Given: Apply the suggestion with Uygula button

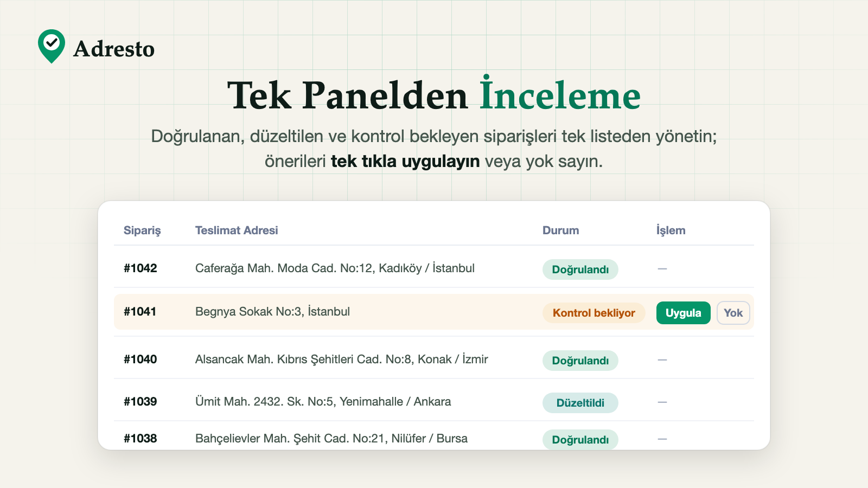Looking at the screenshot, I should [684, 313].
